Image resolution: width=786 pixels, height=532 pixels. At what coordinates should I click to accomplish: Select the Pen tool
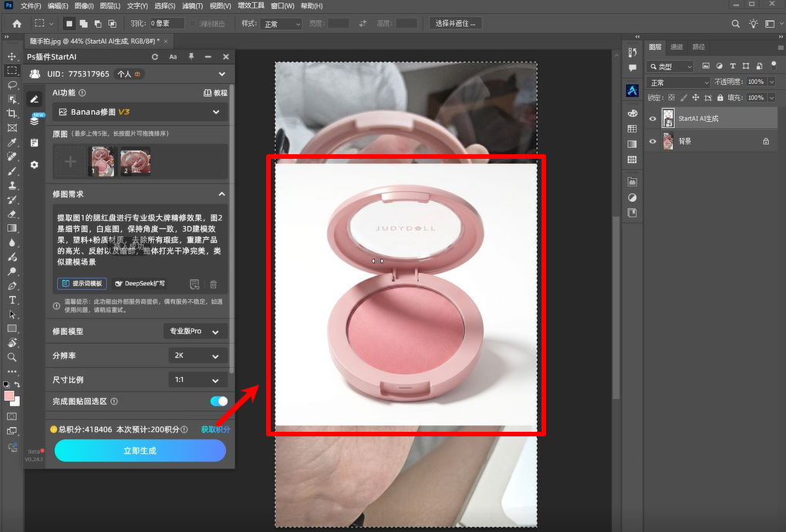pos(12,286)
